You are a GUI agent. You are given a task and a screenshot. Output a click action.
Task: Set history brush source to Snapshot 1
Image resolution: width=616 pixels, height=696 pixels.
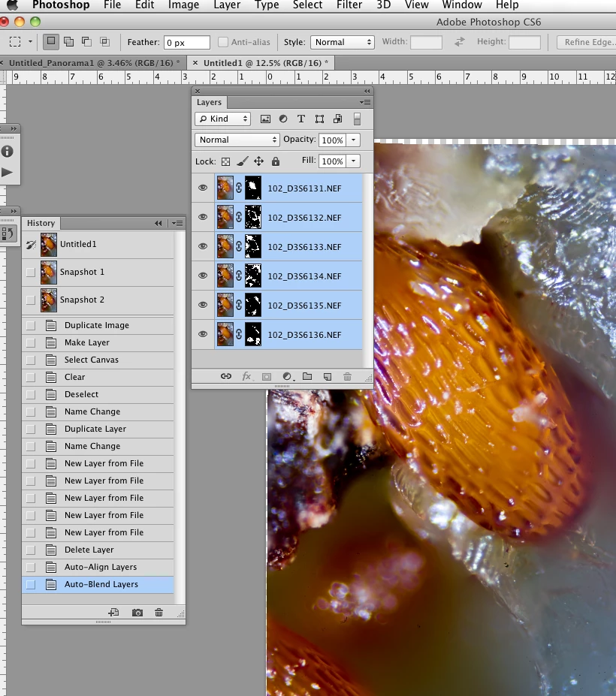click(31, 272)
